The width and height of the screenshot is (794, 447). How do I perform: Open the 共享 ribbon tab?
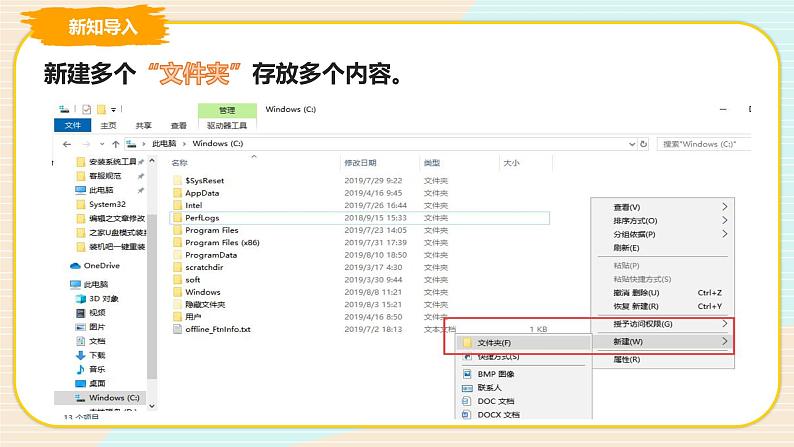pos(143,125)
